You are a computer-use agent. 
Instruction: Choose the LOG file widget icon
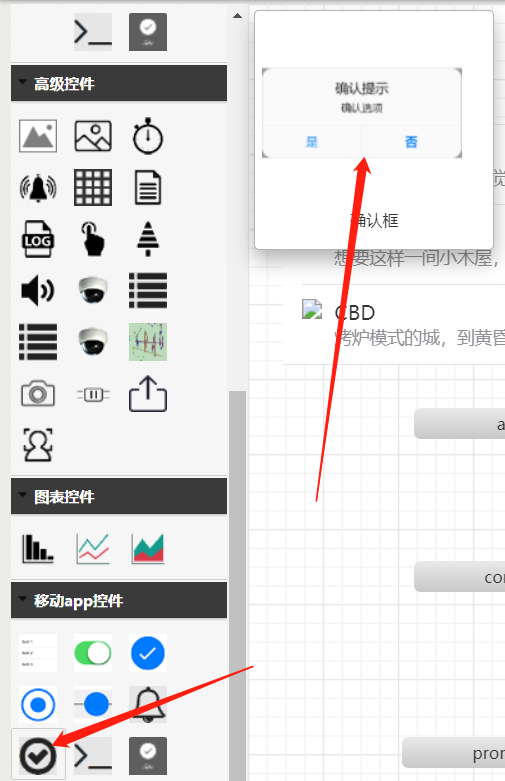(38, 239)
